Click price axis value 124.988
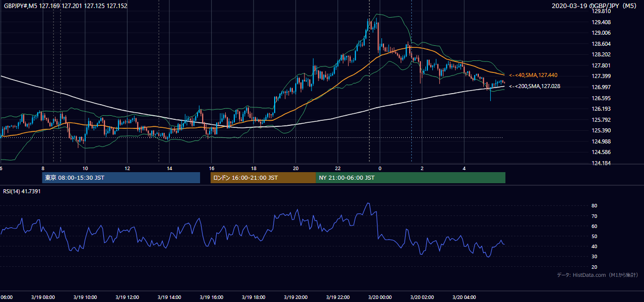Screen dimensions: 644x302 [x=601, y=141]
